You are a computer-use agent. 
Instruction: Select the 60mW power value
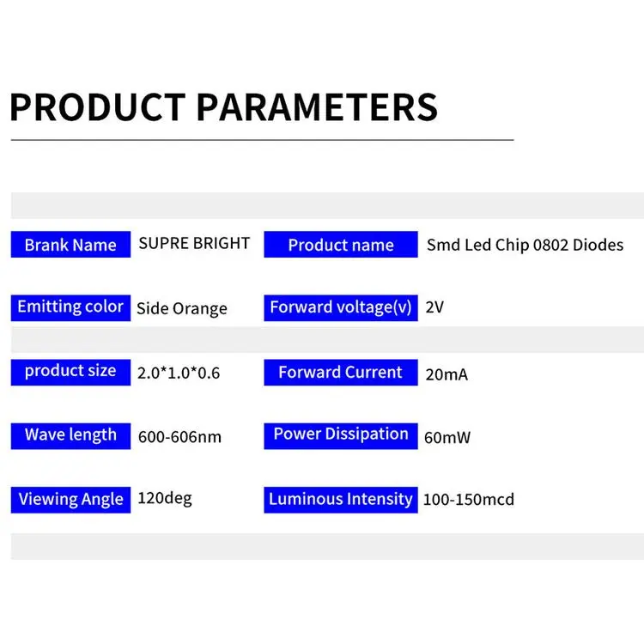(x=447, y=437)
